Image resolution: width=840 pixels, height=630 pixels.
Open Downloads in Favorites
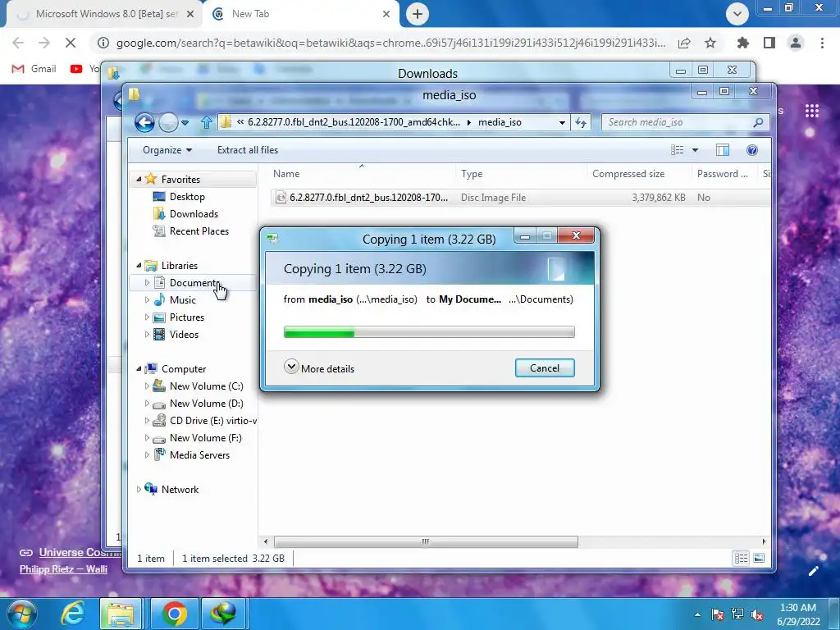tap(194, 214)
